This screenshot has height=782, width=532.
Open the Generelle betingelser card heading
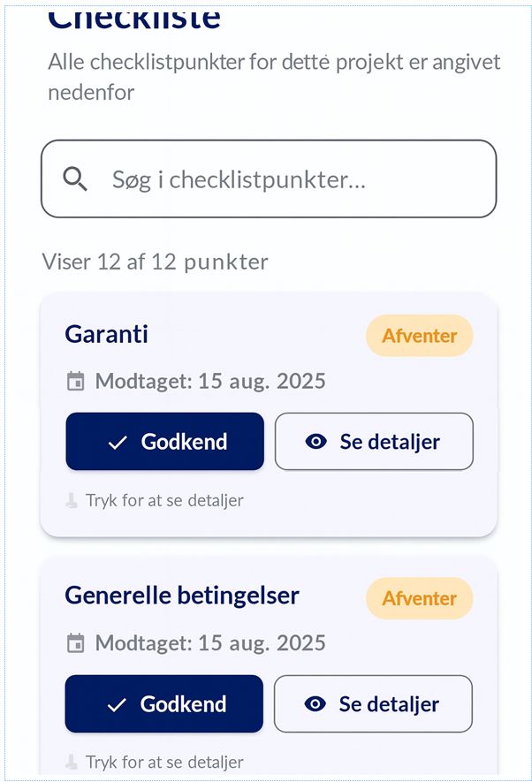[182, 596]
